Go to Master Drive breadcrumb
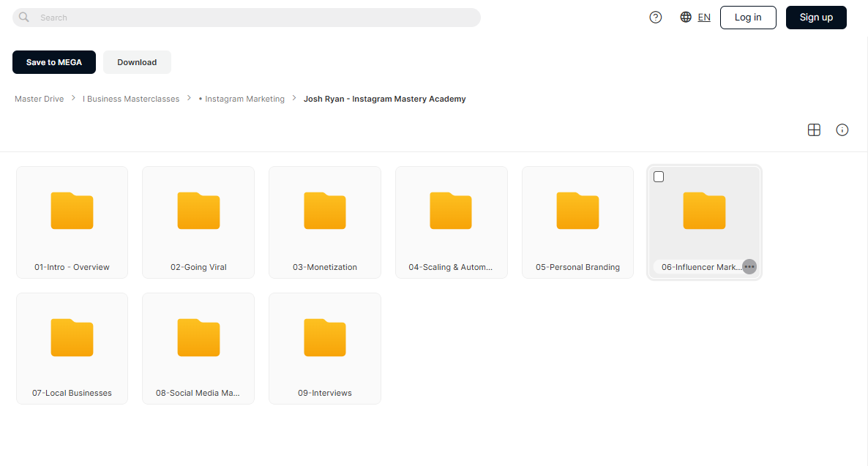Image resolution: width=868 pixels, height=466 pixels. (x=40, y=99)
